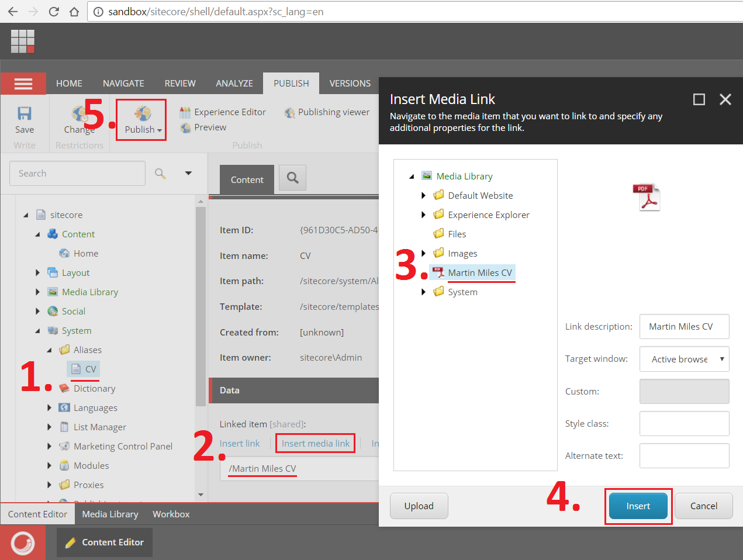Collapse the System node in content tree
The width and height of the screenshot is (743, 560).
[x=38, y=331]
